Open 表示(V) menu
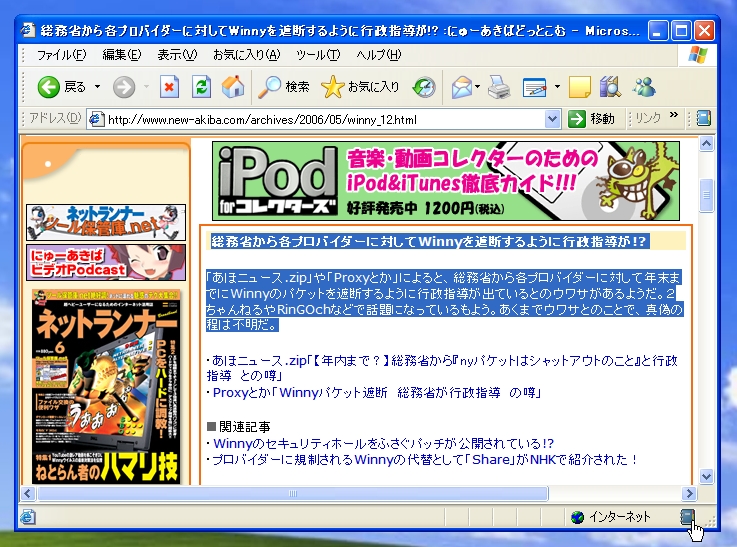The width and height of the screenshot is (737, 547). pos(177,55)
